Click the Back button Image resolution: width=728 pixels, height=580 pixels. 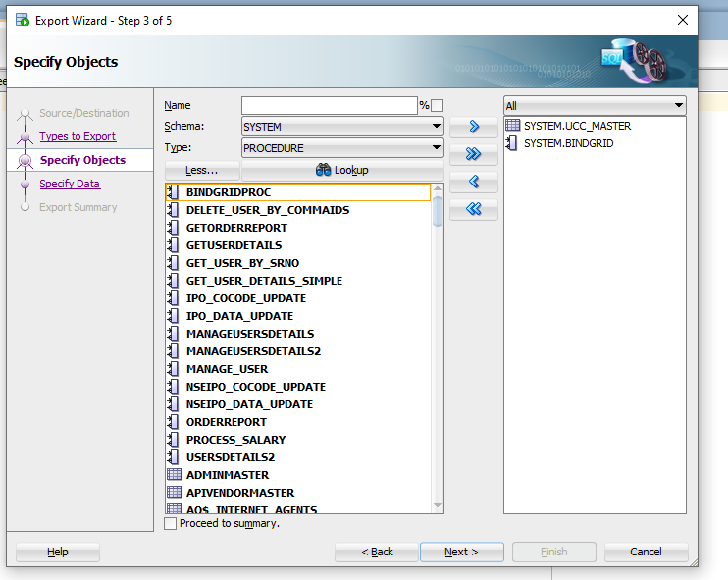coord(377,552)
